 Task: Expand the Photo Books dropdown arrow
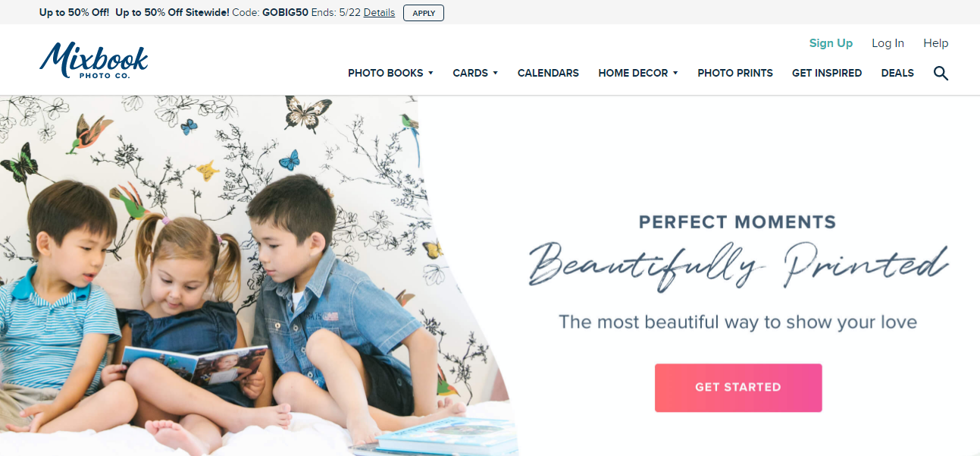431,73
